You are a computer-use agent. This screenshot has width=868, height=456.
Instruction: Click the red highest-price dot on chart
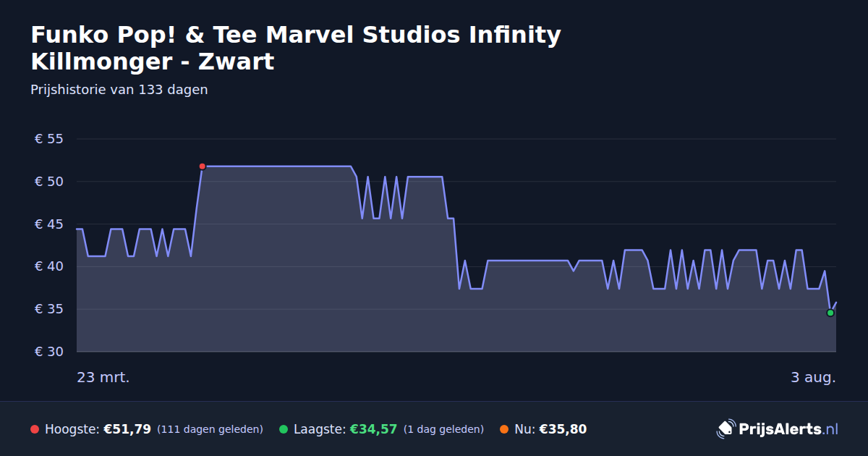pos(202,166)
